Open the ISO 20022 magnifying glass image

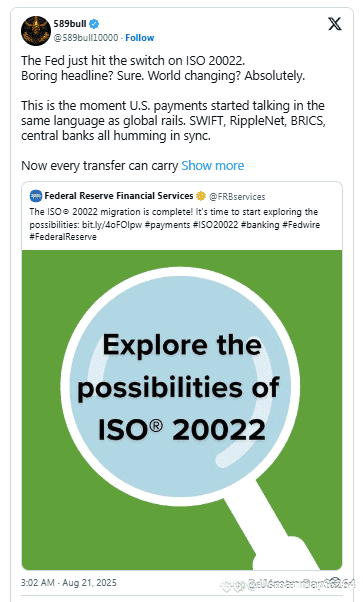coord(182,410)
